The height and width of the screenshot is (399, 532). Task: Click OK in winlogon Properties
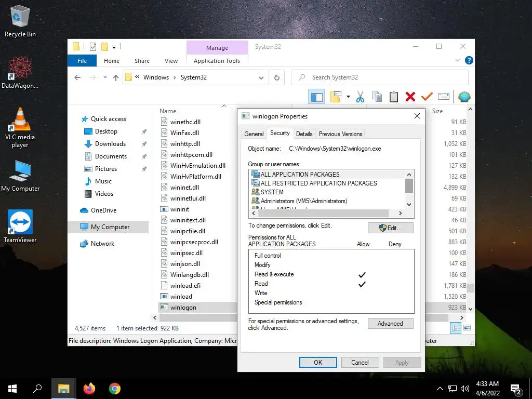point(318,362)
